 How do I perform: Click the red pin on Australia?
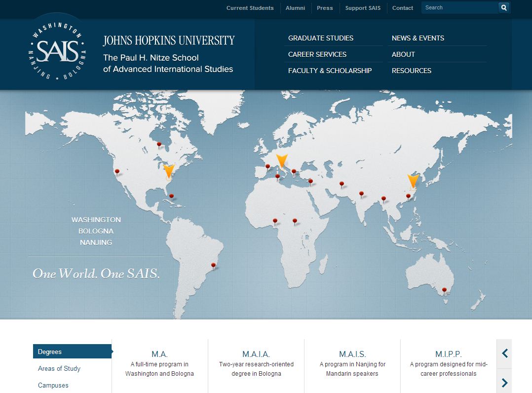point(444,290)
